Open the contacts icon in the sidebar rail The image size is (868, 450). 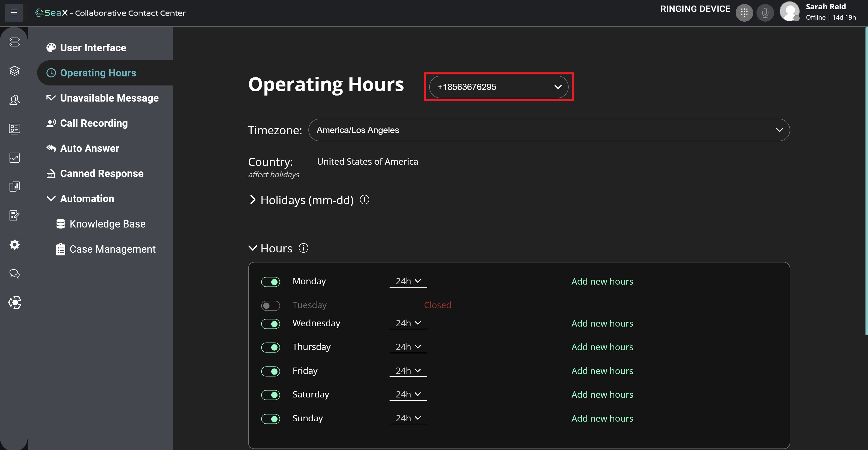click(x=14, y=100)
